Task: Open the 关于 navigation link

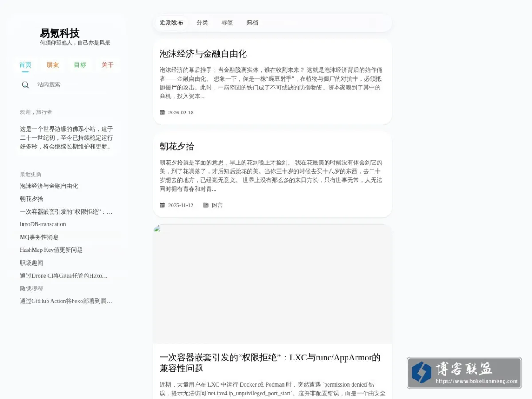Action: pyautogui.click(x=107, y=65)
